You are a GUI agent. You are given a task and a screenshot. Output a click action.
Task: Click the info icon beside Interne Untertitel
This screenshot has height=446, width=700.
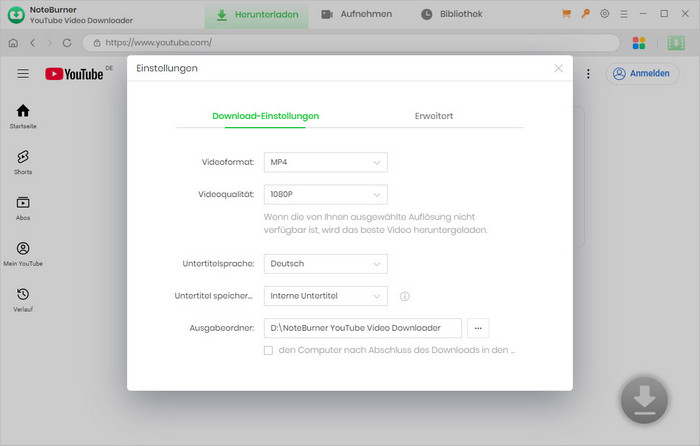click(x=404, y=296)
